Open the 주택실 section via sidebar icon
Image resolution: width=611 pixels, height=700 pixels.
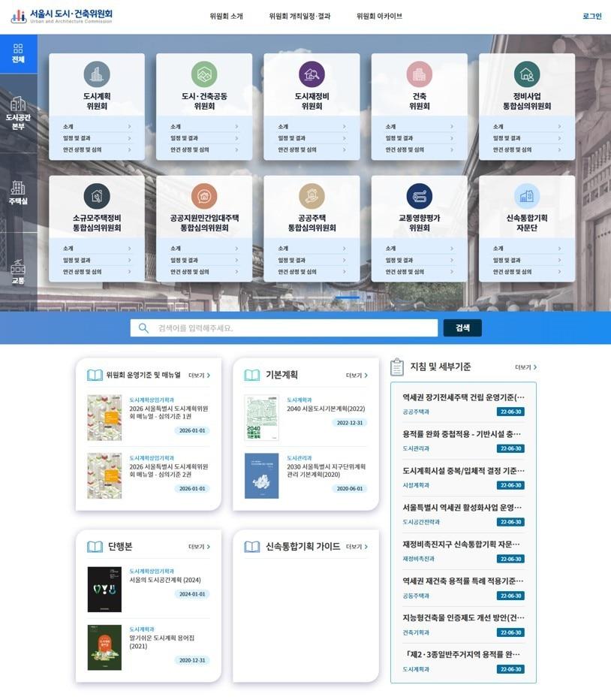17,192
